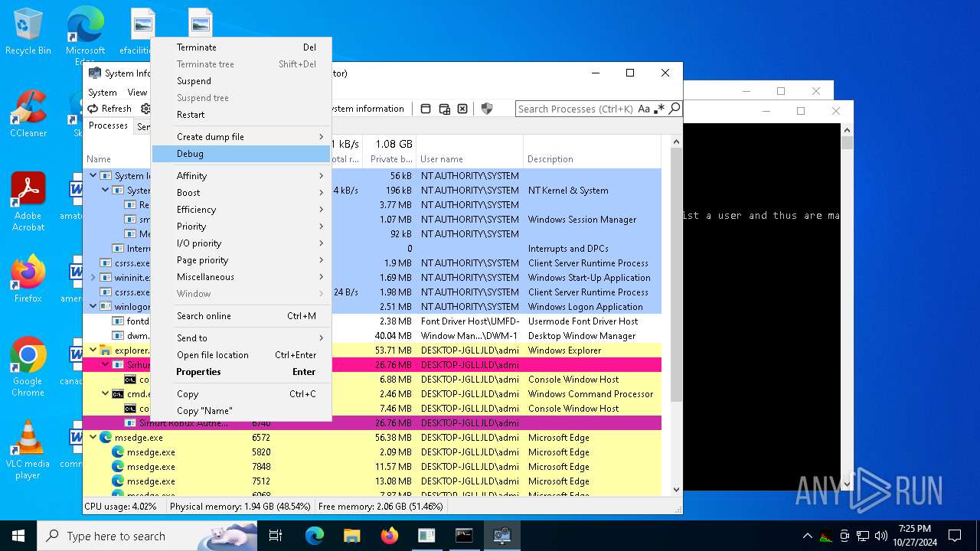
Task: Choose Suspend from the context menu
Action: [x=241, y=81]
